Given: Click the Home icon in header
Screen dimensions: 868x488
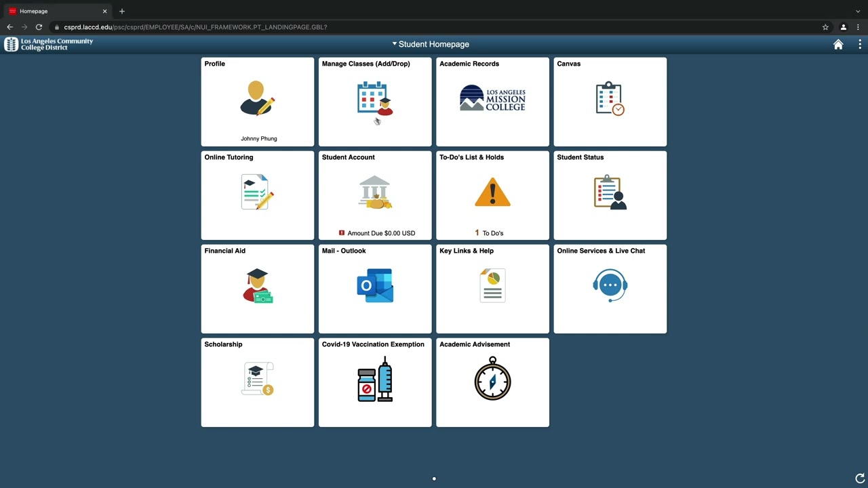Looking at the screenshot, I should 838,44.
